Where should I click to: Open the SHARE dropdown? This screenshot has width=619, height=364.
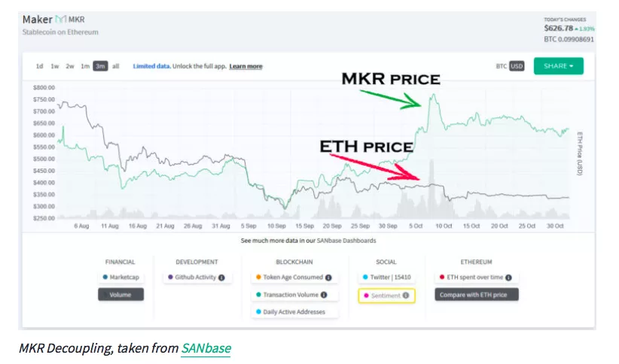pos(558,66)
